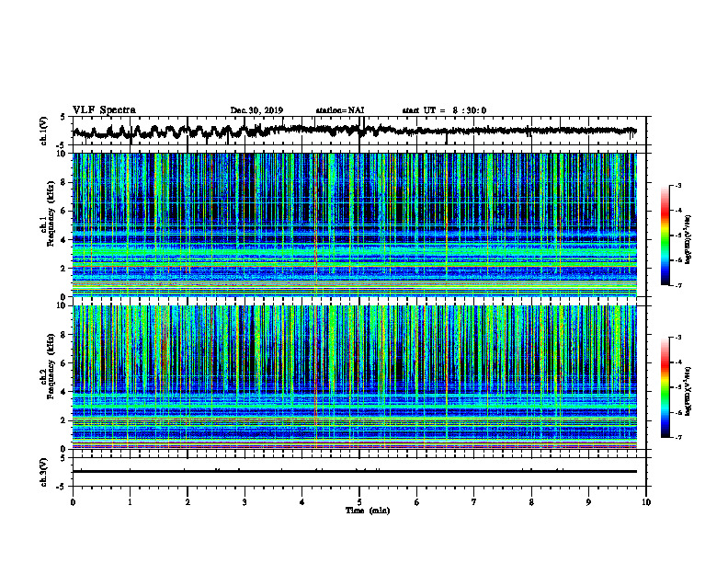Screen dimensions: 728x563
Task: Click the "Time (min)" x-axis label
Action: click(x=368, y=511)
